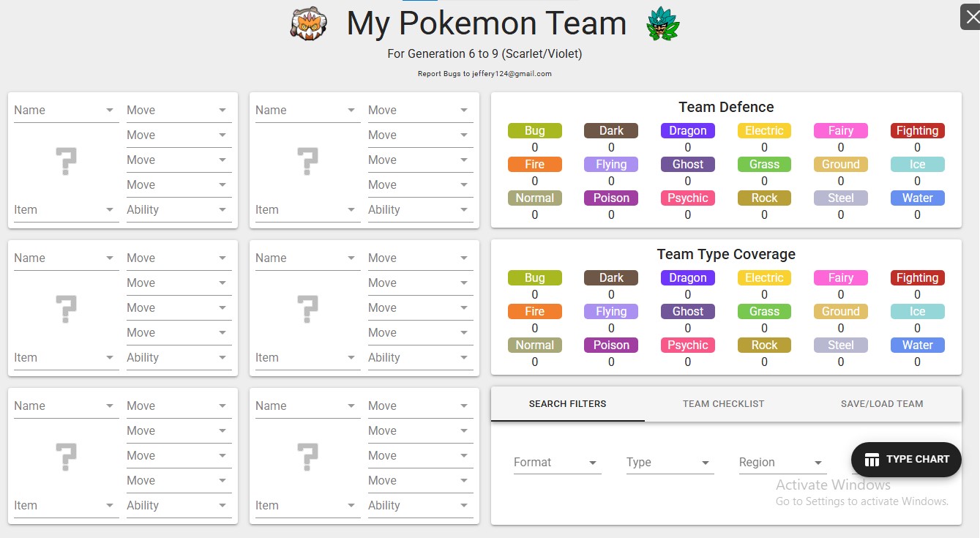Open the Name dropdown in middle-right card
980x538 pixels.
[x=307, y=258]
